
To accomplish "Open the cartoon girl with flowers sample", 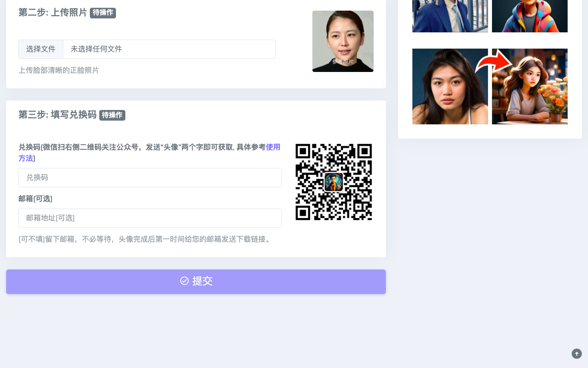I will pyautogui.click(x=530, y=86).
